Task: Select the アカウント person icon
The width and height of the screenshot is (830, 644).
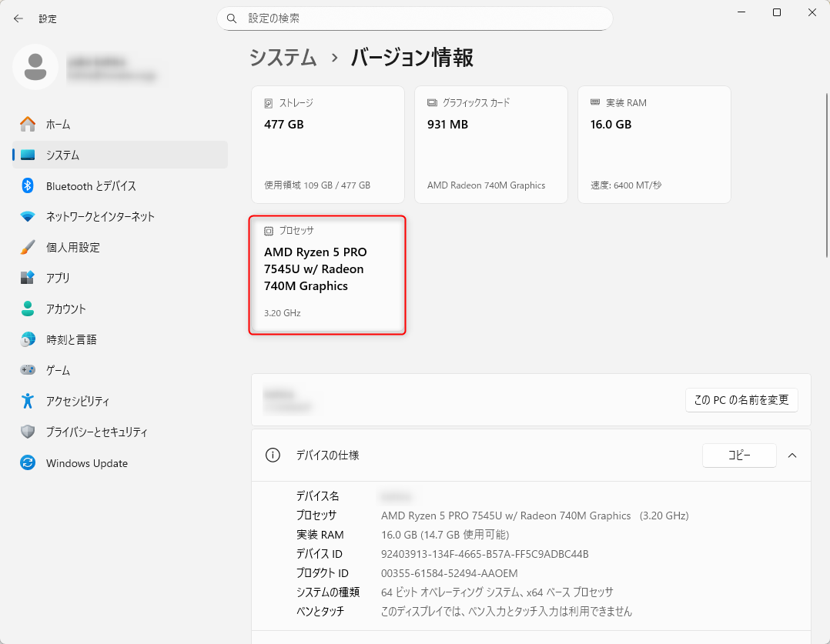Action: click(28, 309)
